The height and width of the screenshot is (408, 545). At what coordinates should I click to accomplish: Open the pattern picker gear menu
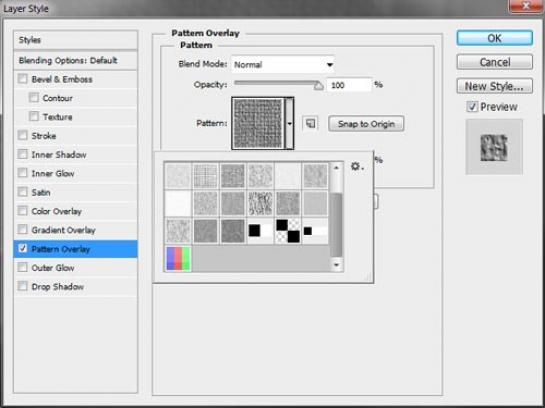(357, 166)
